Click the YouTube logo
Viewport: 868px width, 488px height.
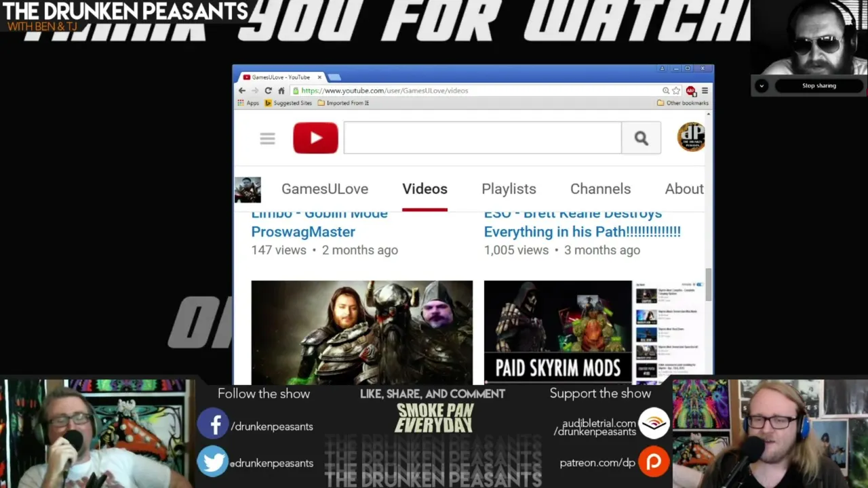[x=315, y=138]
